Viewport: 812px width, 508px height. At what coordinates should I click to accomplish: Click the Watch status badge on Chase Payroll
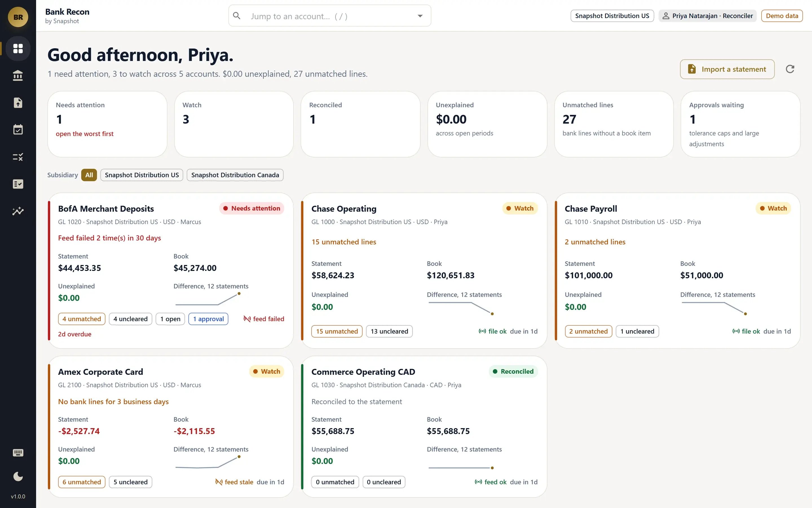[773, 208]
